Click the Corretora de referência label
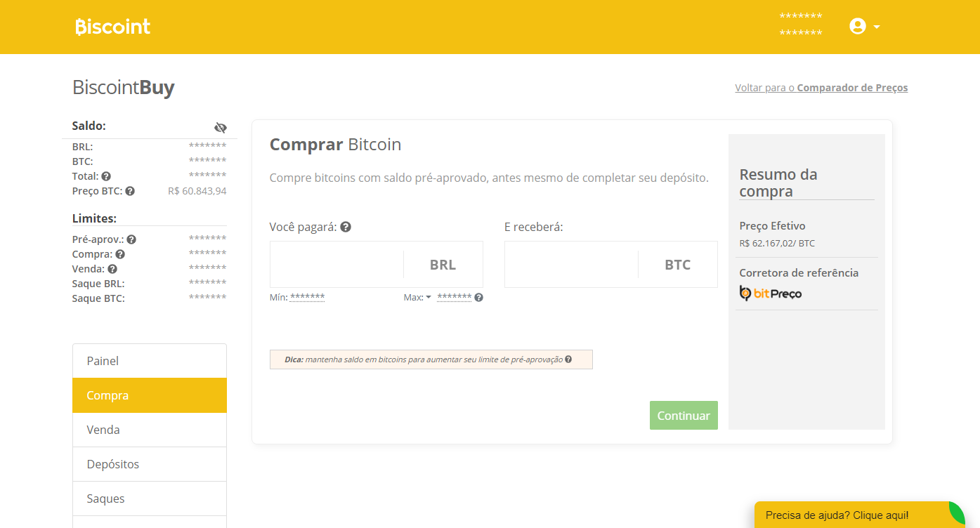Screen dimensions: 980x528 (799, 272)
